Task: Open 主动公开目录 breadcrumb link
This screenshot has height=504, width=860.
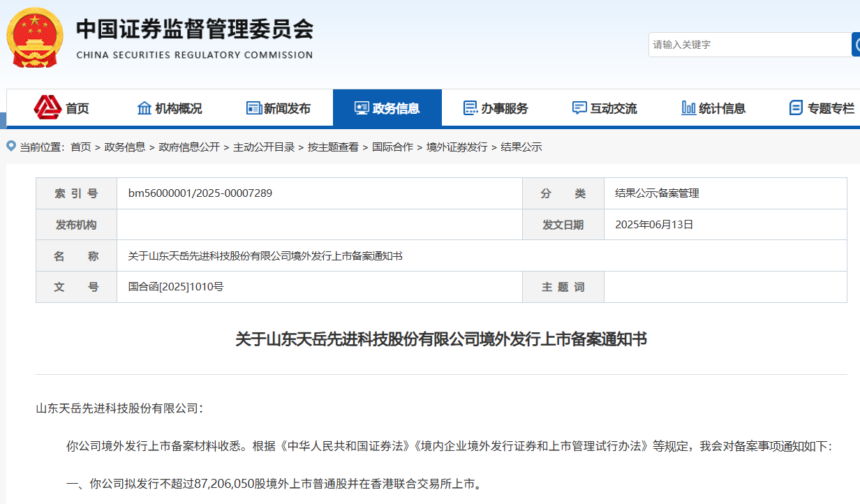Action: [264, 147]
